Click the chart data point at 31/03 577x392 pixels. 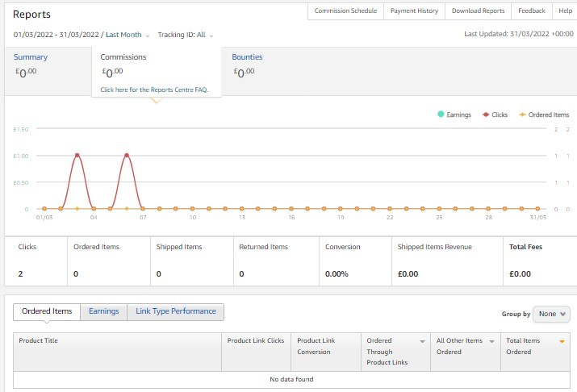[537, 209]
